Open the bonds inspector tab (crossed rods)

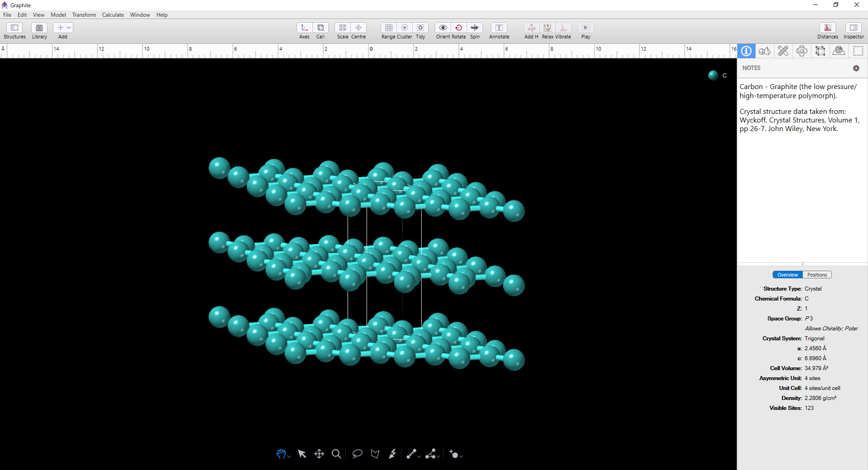click(x=783, y=51)
